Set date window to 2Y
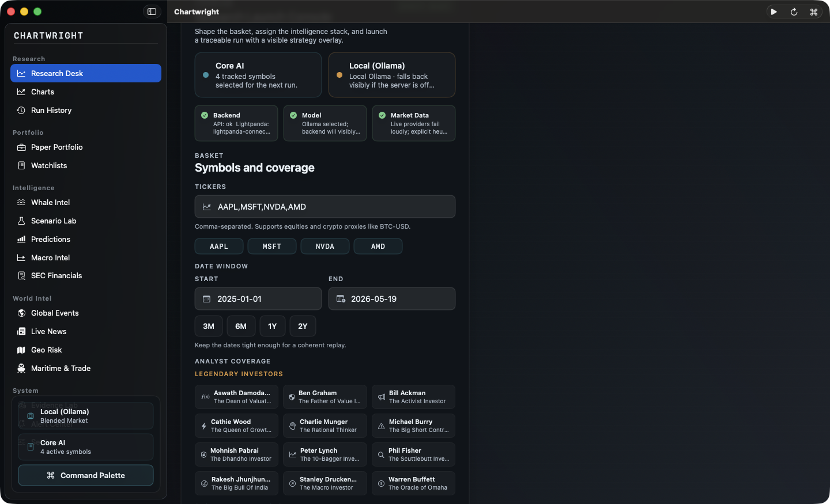 point(303,326)
